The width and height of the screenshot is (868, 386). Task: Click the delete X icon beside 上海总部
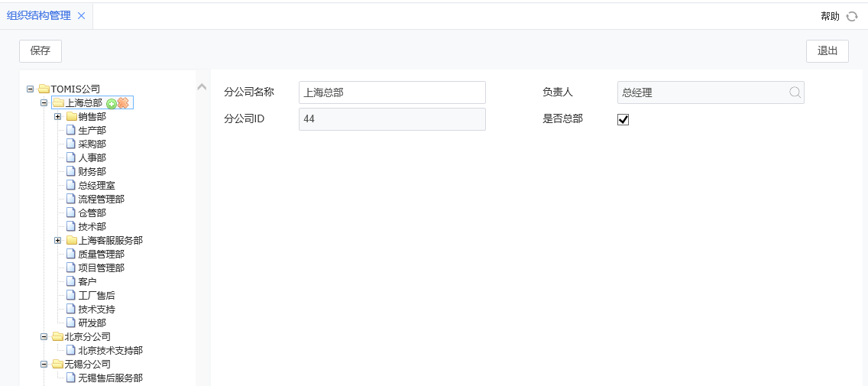point(122,102)
